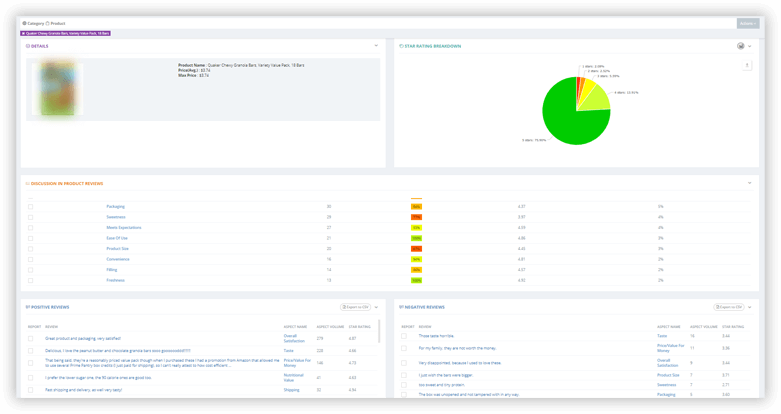
Task: Check report box for 'Great product and packaging' review
Action: (x=30, y=339)
